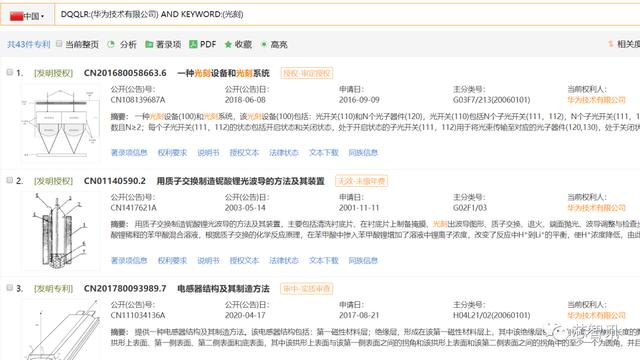Screen dimensions: 640x360
Task: Click the 相关度 sort arrow icon
Action: (x=611, y=44)
